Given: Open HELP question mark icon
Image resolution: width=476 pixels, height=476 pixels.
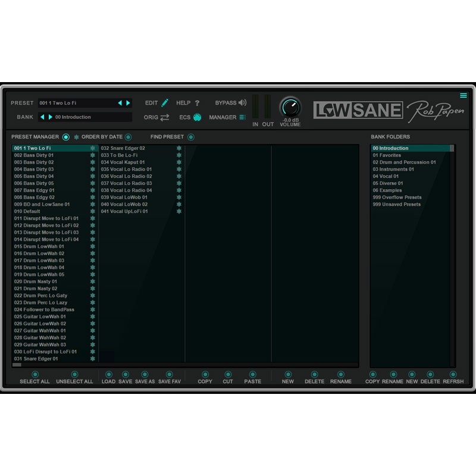Looking at the screenshot, I should [x=197, y=103].
